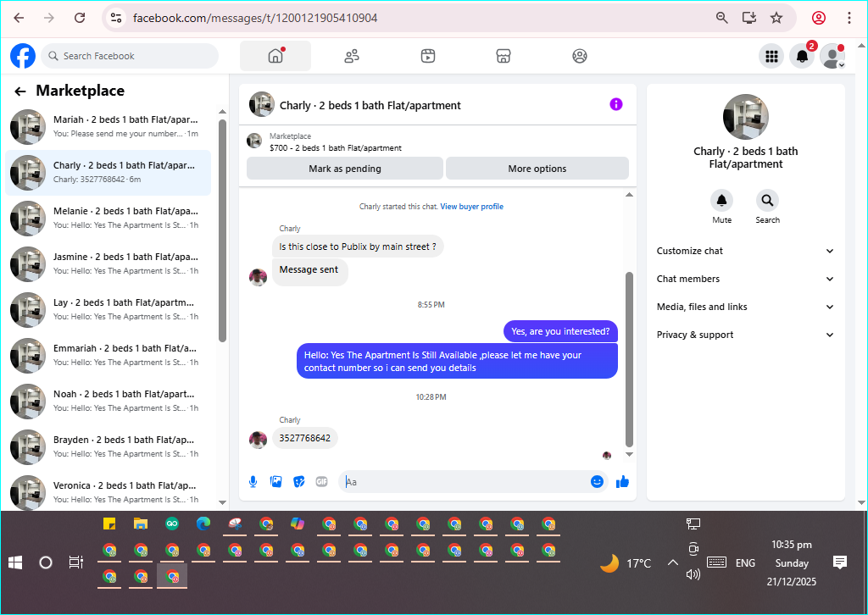Open Lay conversation in chat list
The width and height of the screenshot is (868, 615).
108,310
